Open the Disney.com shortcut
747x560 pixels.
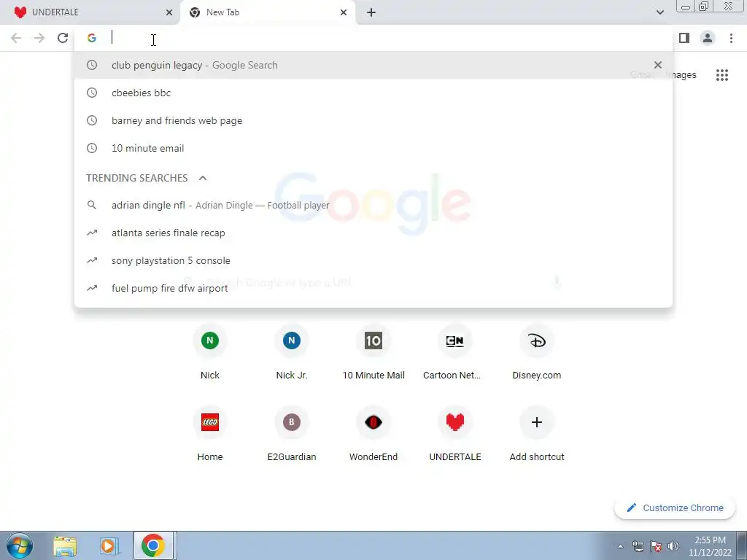537,352
